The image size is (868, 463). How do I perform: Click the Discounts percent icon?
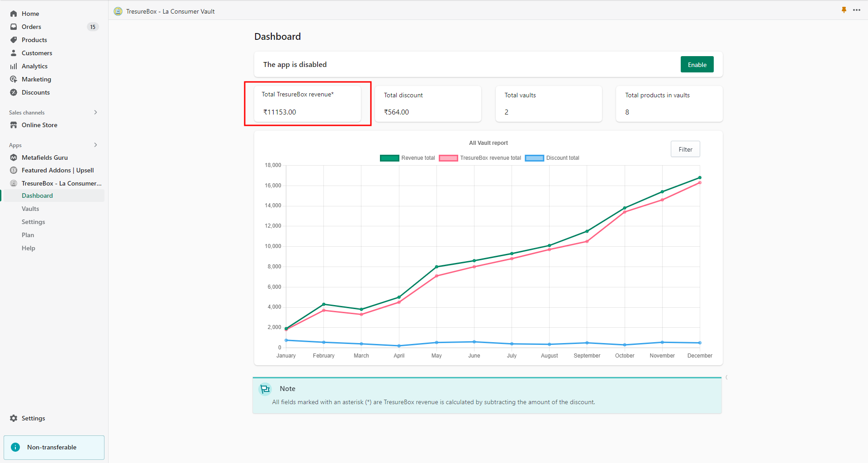click(x=14, y=92)
